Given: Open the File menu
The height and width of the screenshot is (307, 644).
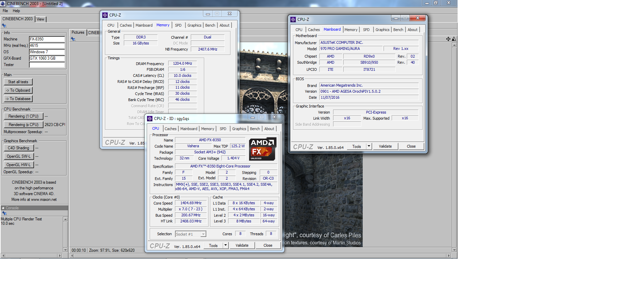Looking at the screenshot, I should pos(5,11).
